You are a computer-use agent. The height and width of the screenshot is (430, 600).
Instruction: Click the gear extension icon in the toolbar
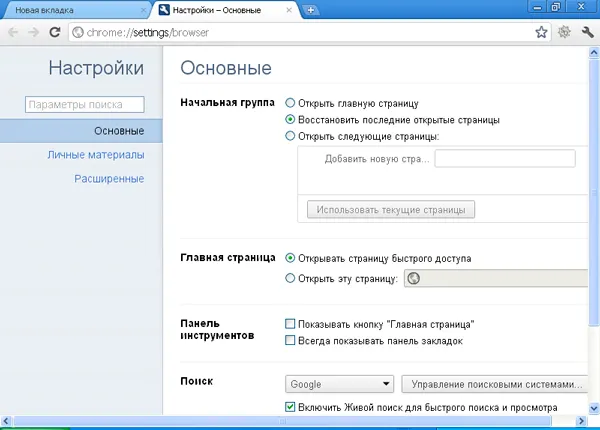coord(564,32)
